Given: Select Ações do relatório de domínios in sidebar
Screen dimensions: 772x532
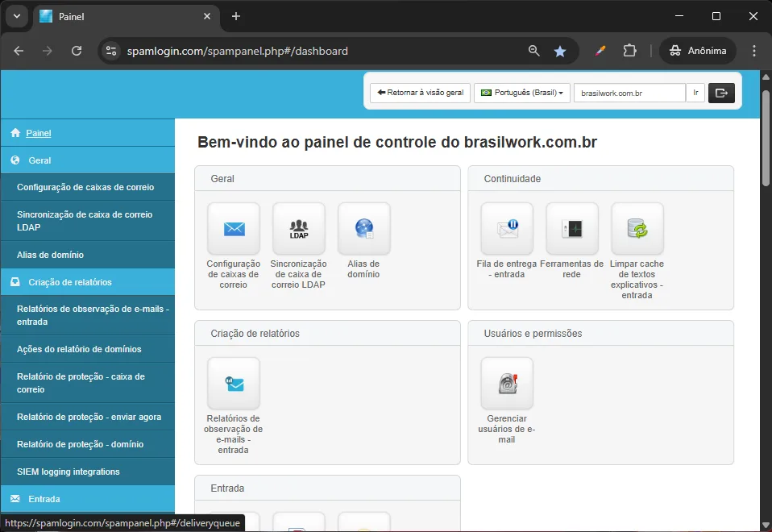Looking at the screenshot, I should (x=88, y=349).
